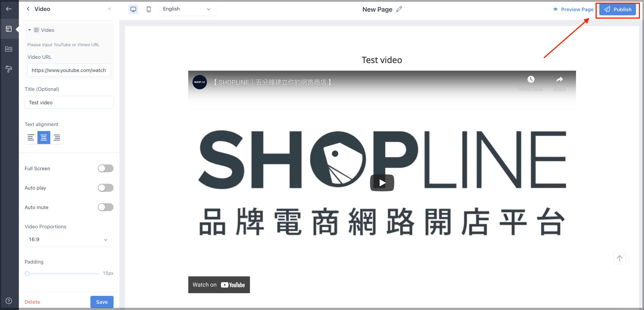Image resolution: width=644 pixels, height=310 pixels.
Task: Edit page name with pencil icon
Action: (399, 9)
